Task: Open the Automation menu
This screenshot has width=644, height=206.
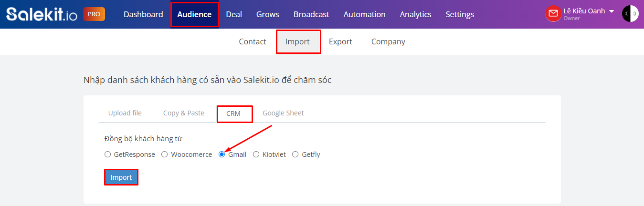Action: [x=364, y=14]
